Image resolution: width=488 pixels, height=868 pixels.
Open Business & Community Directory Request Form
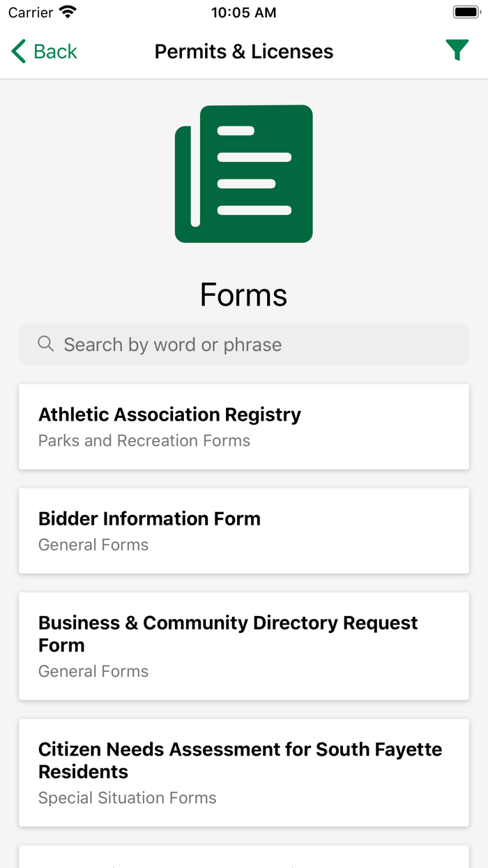244,645
